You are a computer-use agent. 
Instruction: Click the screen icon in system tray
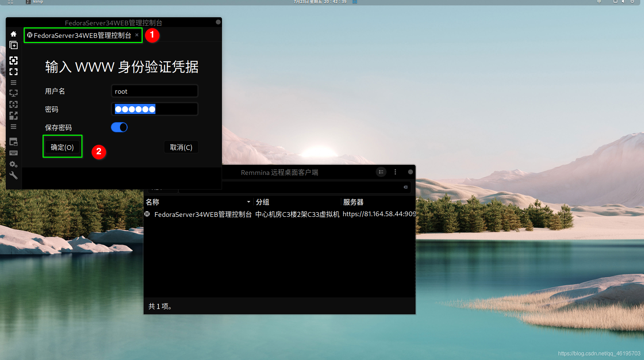pyautogui.click(x=615, y=2)
